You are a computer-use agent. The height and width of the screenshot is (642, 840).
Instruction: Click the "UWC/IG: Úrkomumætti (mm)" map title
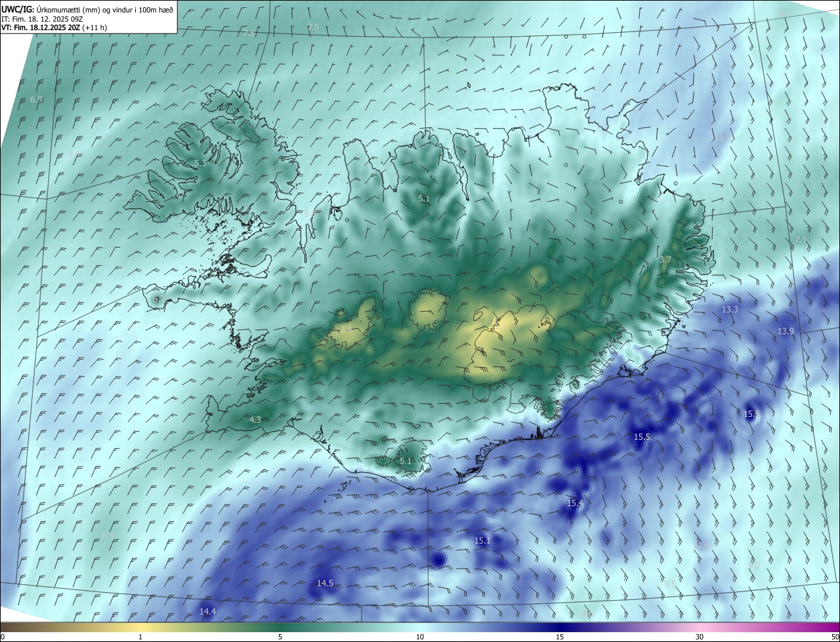pos(87,10)
